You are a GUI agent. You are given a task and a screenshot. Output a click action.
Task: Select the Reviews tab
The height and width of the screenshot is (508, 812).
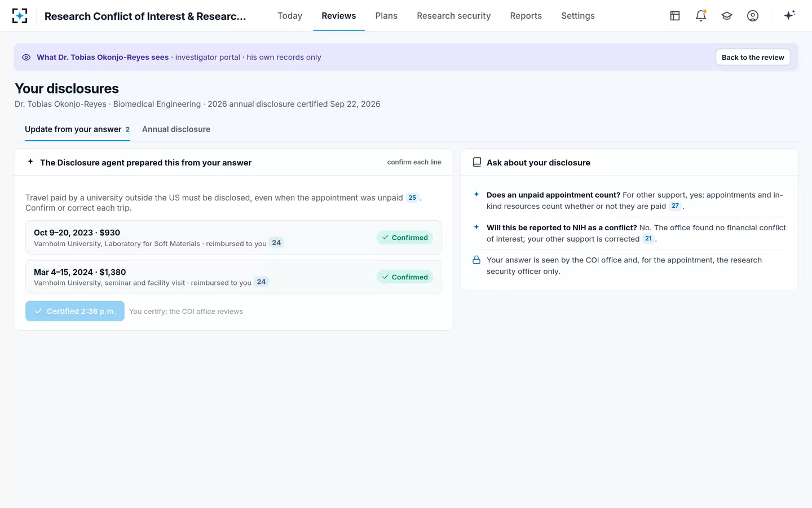coord(339,16)
